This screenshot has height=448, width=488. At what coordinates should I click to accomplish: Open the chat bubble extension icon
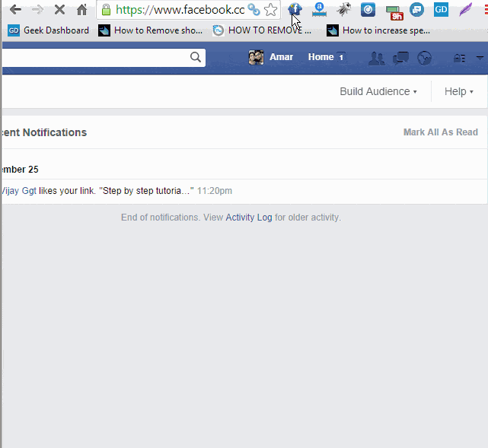tap(416, 10)
